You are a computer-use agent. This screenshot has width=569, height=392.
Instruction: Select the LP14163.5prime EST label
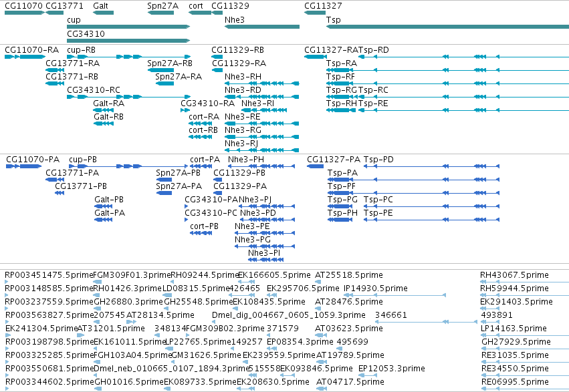point(514,329)
